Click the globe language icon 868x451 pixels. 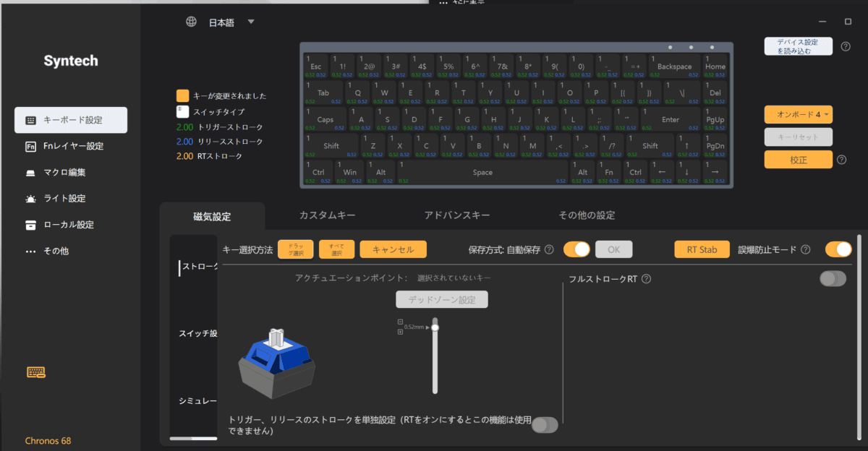pos(191,22)
